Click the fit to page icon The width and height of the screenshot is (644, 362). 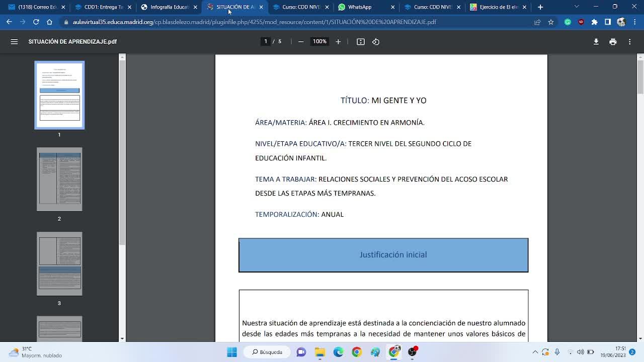(361, 42)
